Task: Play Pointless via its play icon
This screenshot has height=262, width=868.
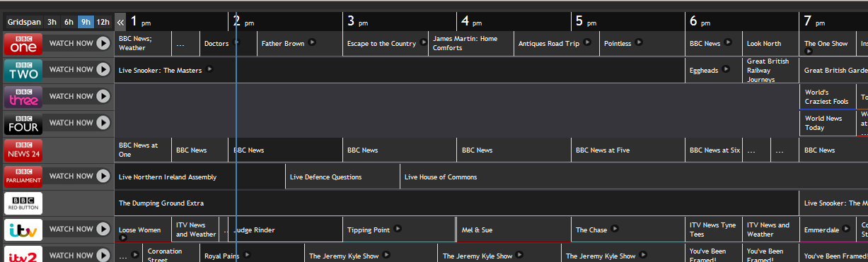Action: tap(639, 42)
